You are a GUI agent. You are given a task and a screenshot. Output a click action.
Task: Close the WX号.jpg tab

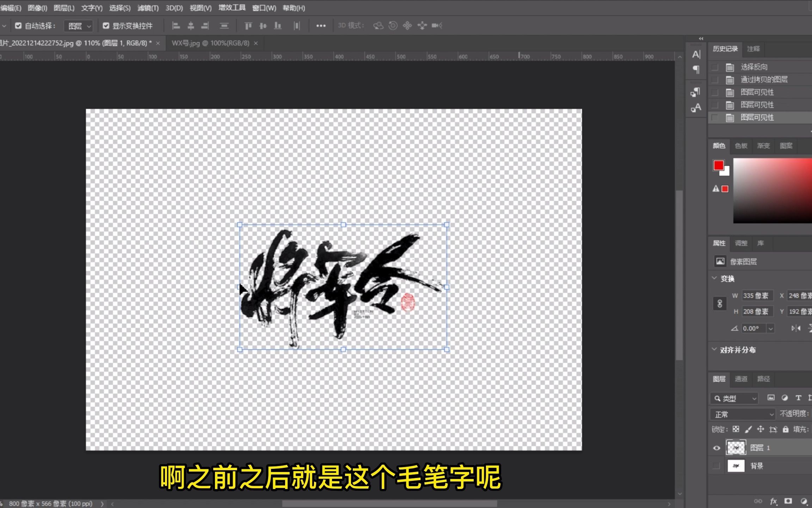[x=256, y=43]
